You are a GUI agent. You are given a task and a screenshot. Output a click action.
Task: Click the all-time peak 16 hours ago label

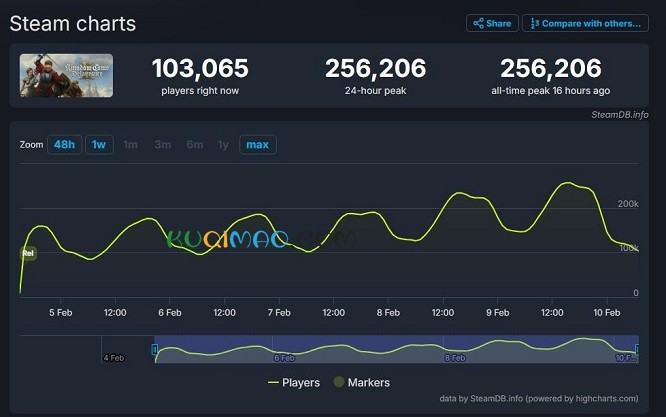click(x=550, y=91)
